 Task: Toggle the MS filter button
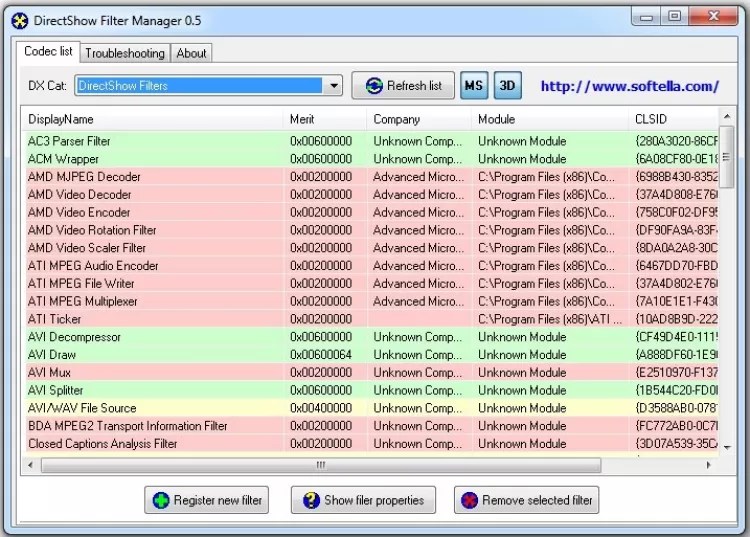[x=474, y=86]
